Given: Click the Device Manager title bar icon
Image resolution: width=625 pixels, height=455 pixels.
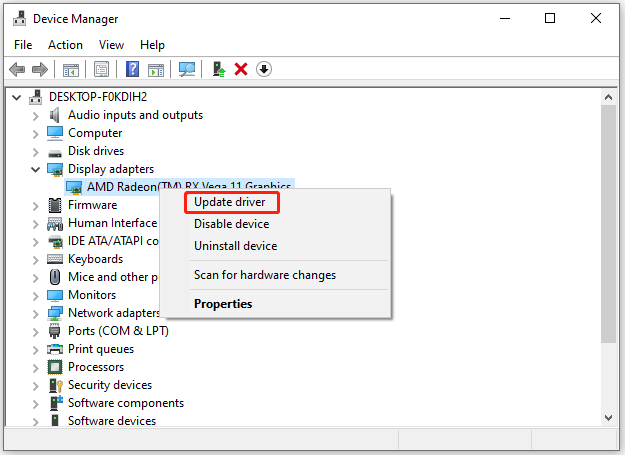Looking at the screenshot, I should pos(19,18).
